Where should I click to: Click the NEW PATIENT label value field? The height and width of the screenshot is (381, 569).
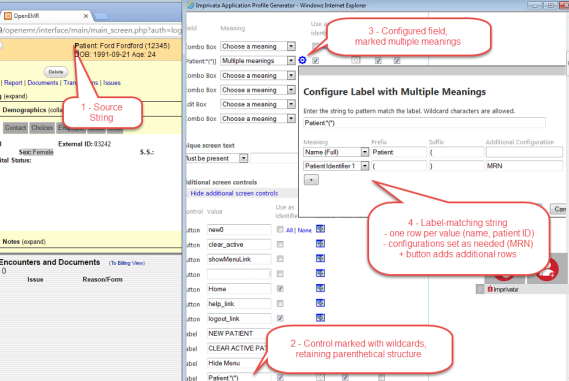(238, 333)
